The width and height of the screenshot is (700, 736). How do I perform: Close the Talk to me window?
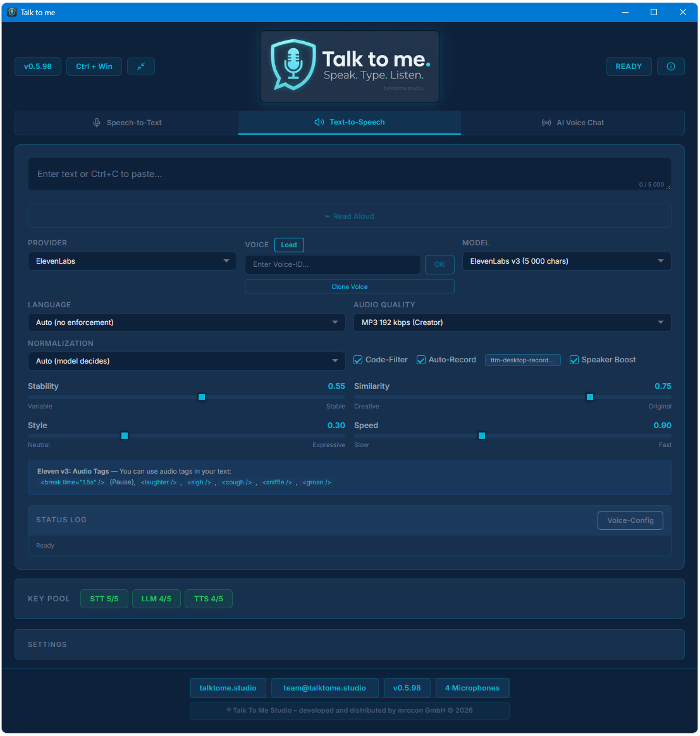tap(683, 12)
